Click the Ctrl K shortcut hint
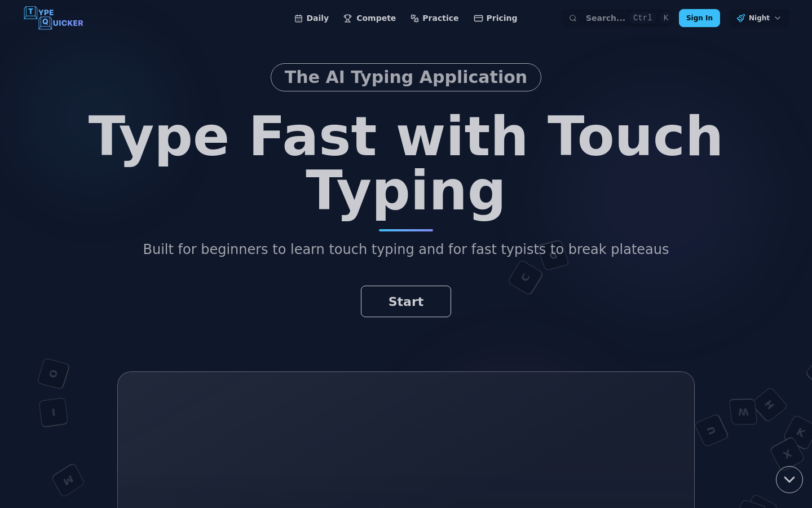This screenshot has width=812, height=508. (651, 18)
